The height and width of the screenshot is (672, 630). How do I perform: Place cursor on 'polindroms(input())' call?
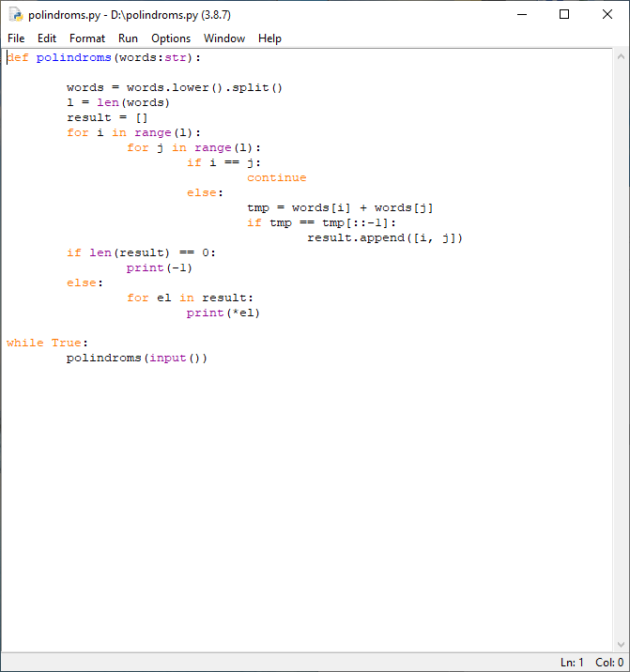[136, 359]
